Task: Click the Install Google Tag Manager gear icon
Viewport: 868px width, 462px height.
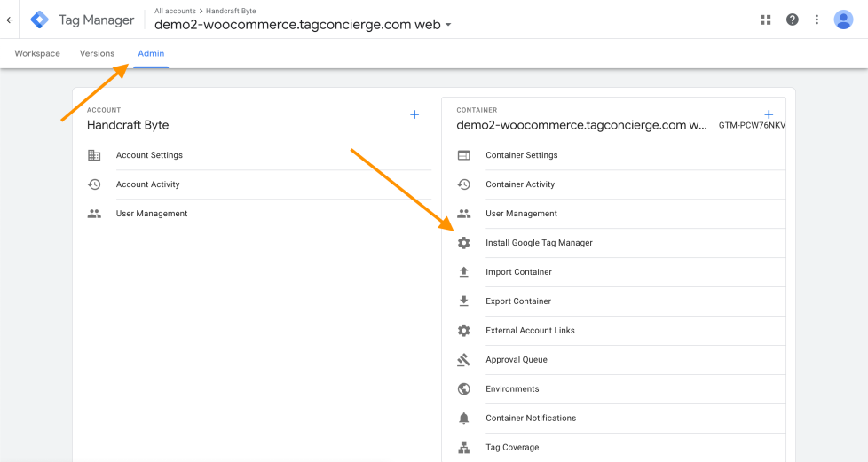Action: (x=463, y=243)
